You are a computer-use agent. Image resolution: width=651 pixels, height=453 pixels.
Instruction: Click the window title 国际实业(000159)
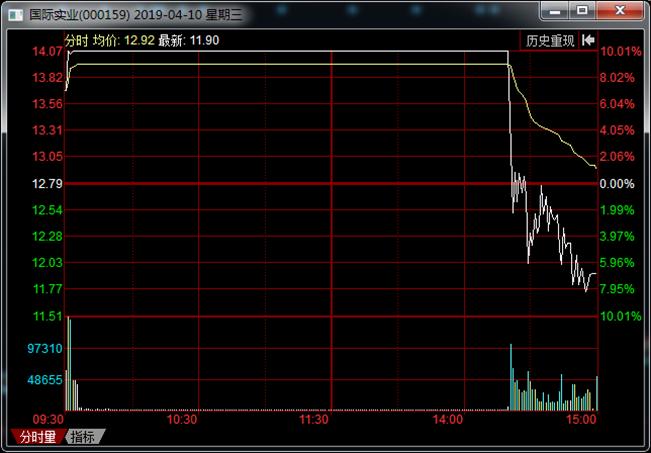(x=79, y=15)
